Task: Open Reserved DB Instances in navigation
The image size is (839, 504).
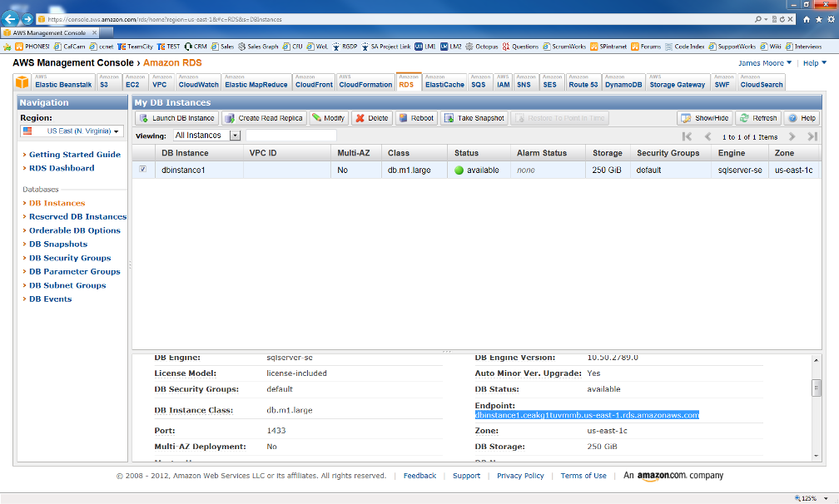Action: click(x=77, y=216)
